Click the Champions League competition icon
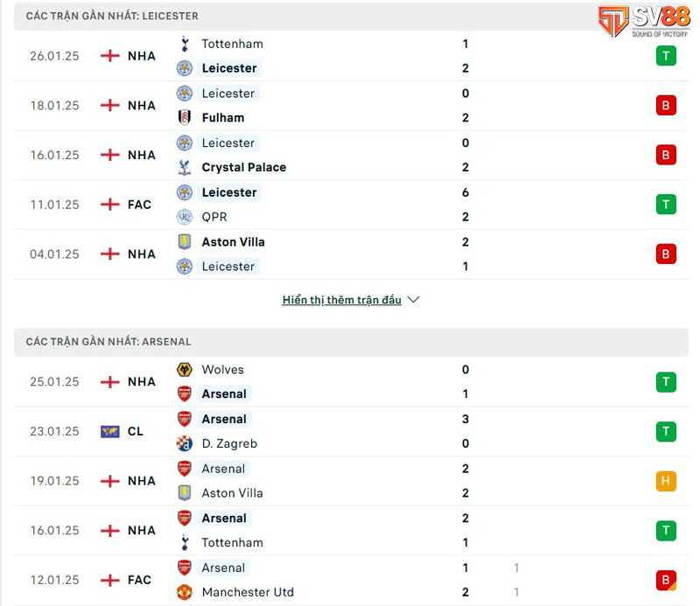 [109, 431]
